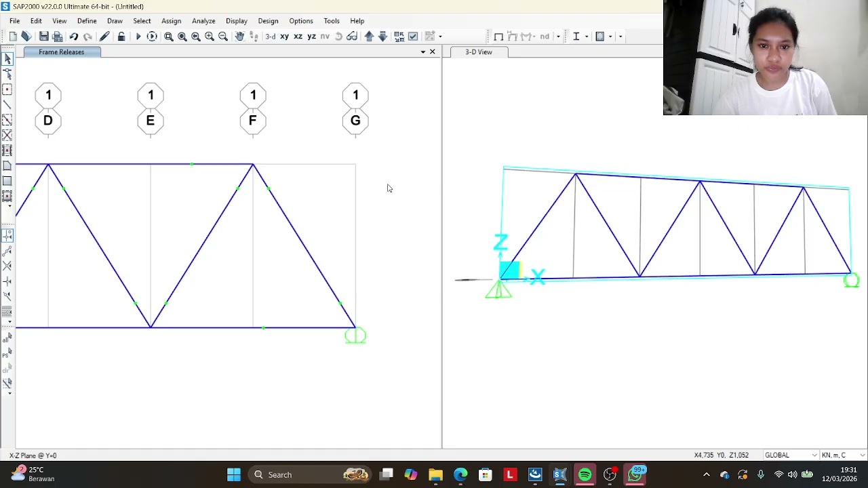
Task: Close the Frame Releases view panel
Action: click(433, 52)
